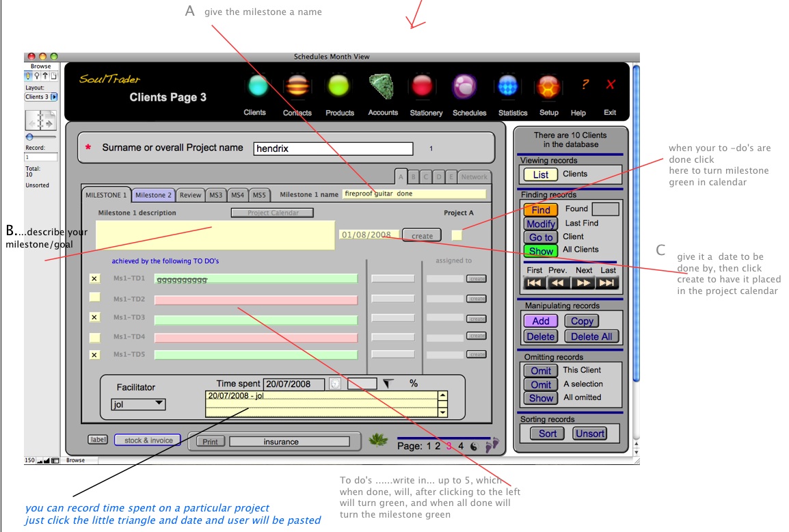Click the triangle to paste time spent
Viewport: 789px width, 532px height.
pos(388,384)
